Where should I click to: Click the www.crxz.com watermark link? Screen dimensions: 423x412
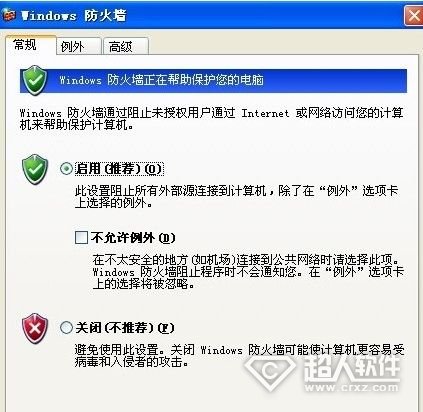(x=352, y=388)
